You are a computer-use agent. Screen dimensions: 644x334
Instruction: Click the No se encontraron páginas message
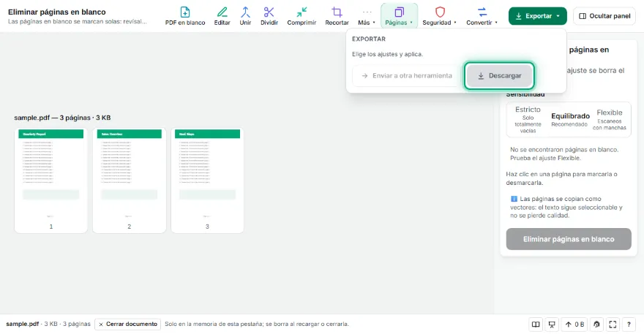[564, 153]
